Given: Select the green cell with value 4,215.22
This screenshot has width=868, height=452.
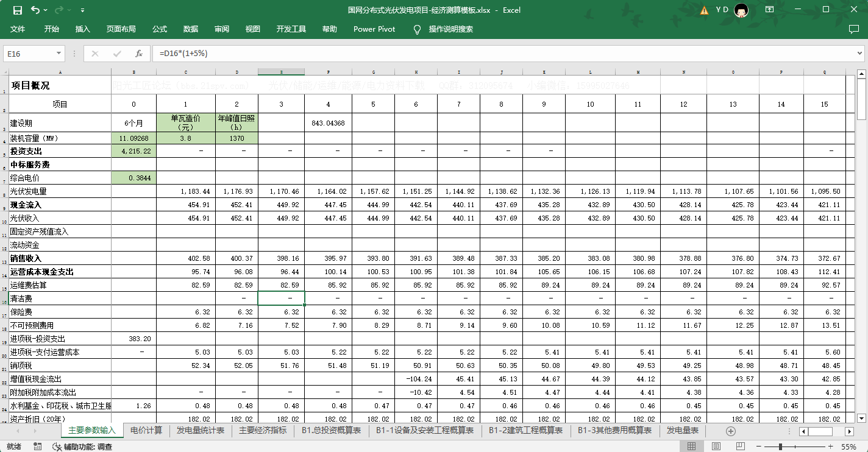Looking at the screenshot, I should pyautogui.click(x=133, y=151).
